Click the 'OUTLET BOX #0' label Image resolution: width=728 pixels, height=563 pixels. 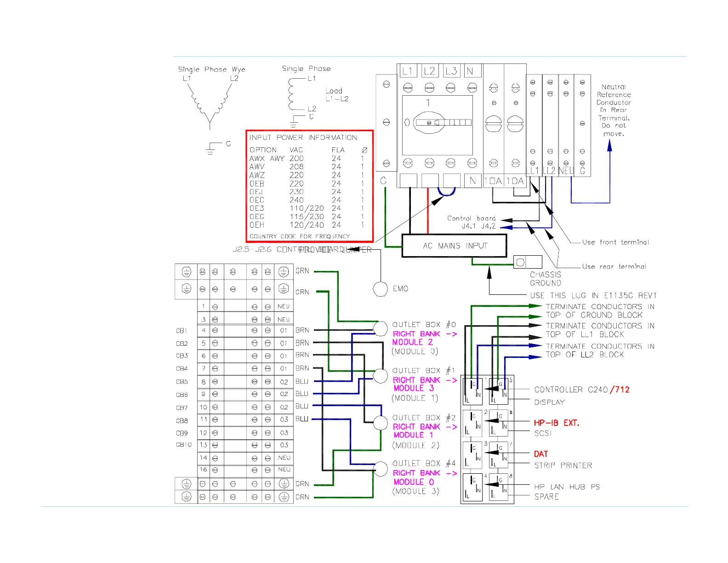click(424, 324)
